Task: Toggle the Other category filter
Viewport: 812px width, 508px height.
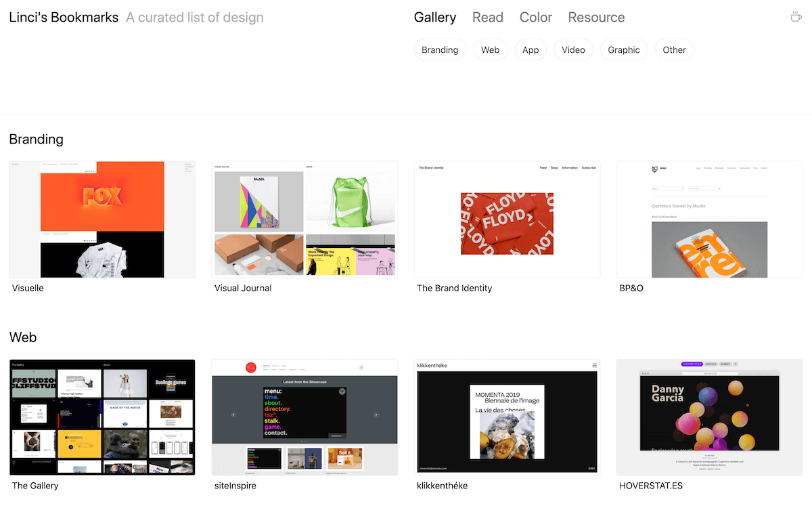Action: pyautogui.click(x=674, y=49)
